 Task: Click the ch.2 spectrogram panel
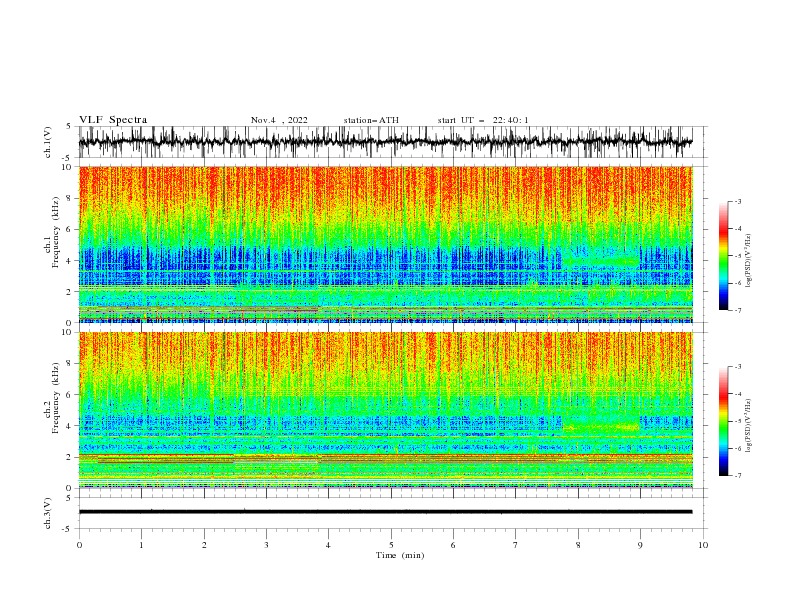385,410
